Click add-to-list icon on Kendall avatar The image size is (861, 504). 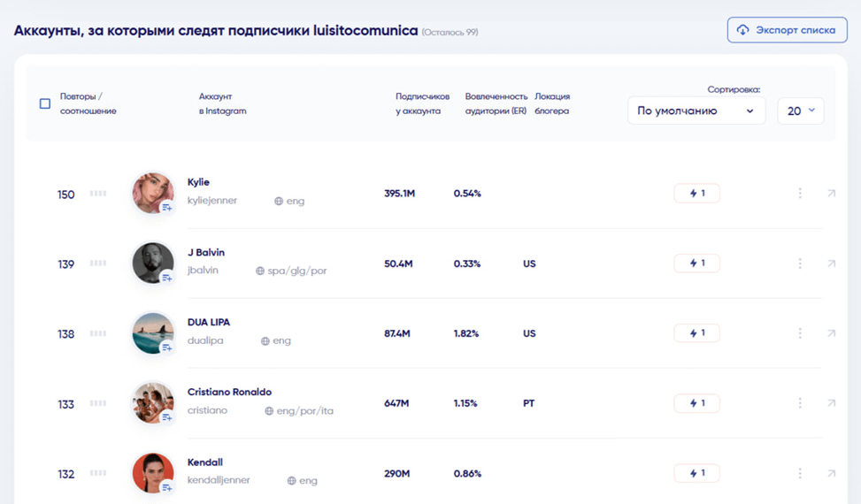(x=166, y=487)
